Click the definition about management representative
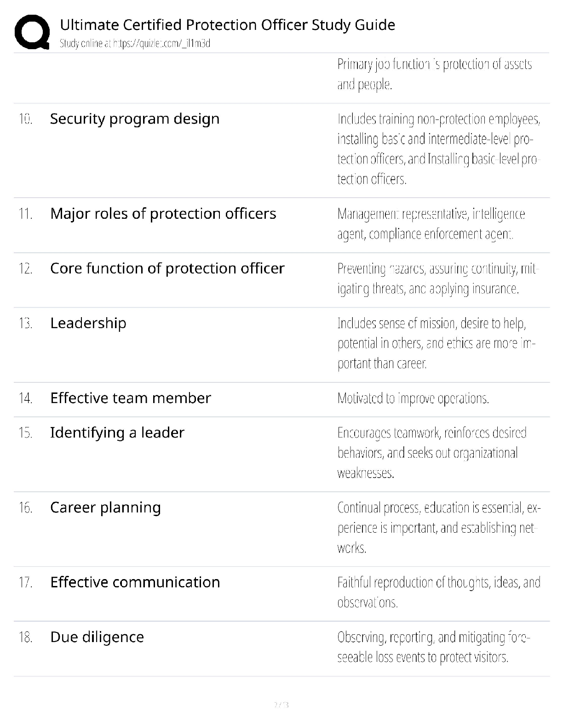Screen dimensions: 563x728 [x=431, y=224]
